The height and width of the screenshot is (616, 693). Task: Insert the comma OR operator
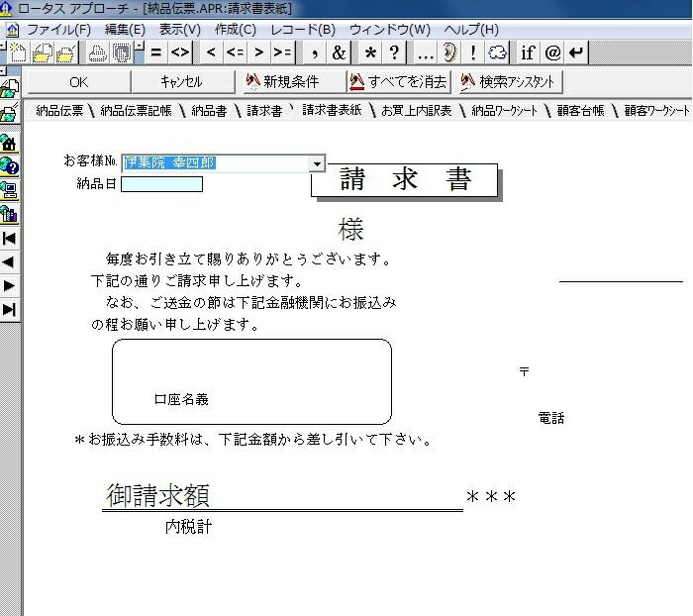(x=315, y=52)
